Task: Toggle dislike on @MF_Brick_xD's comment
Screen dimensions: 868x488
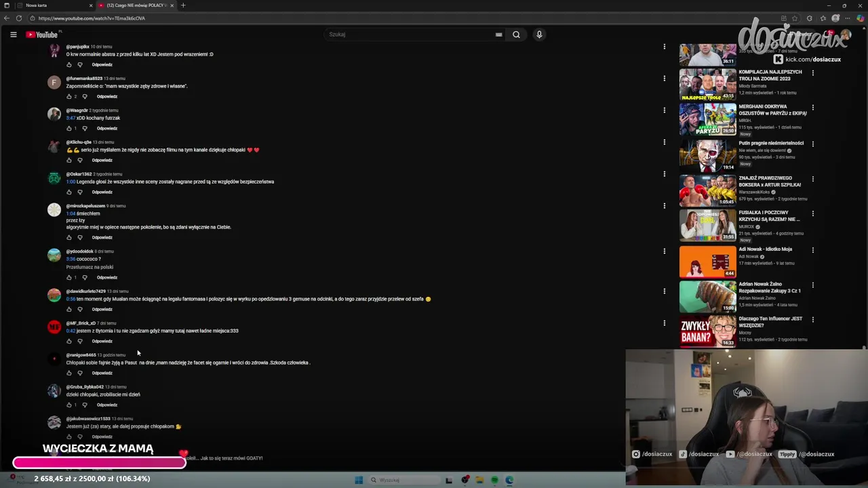Action: [x=79, y=342]
